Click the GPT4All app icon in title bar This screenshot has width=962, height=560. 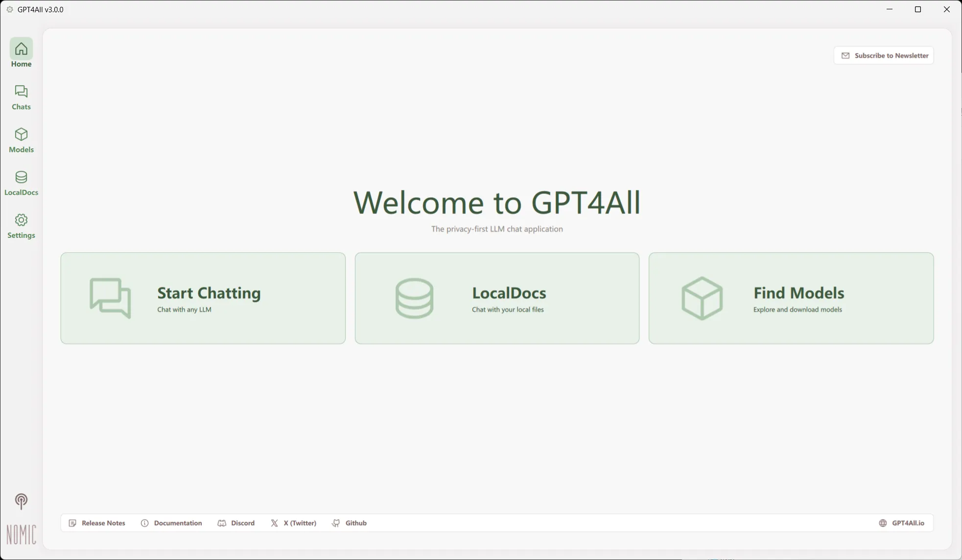pyautogui.click(x=10, y=9)
